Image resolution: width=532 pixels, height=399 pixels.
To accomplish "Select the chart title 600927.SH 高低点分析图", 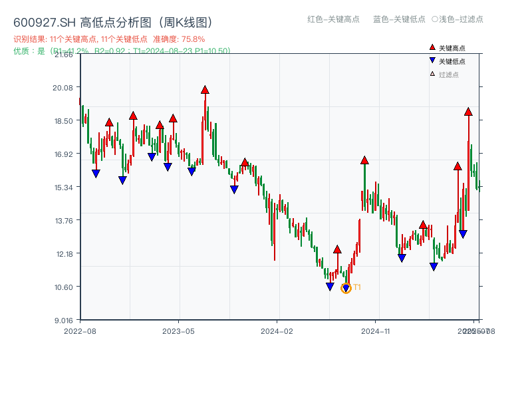I will tap(113, 21).
